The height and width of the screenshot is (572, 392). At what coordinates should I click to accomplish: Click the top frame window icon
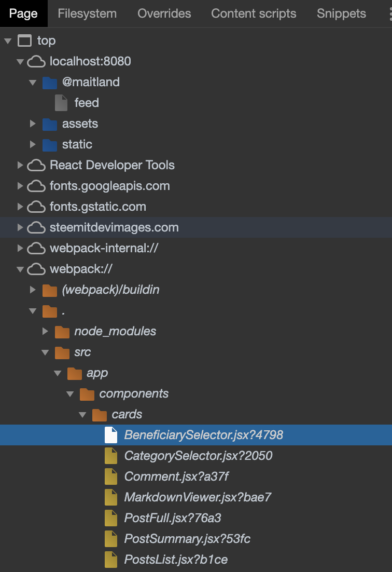tap(25, 40)
